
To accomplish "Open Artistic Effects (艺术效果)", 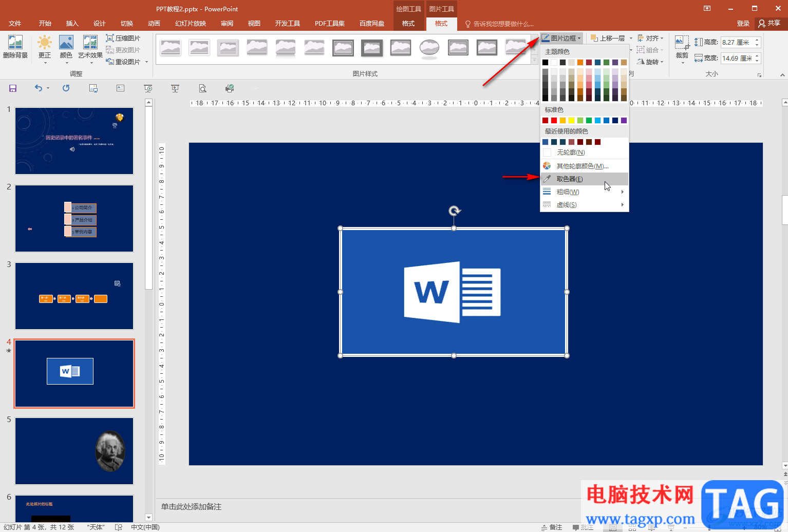I will [90, 47].
